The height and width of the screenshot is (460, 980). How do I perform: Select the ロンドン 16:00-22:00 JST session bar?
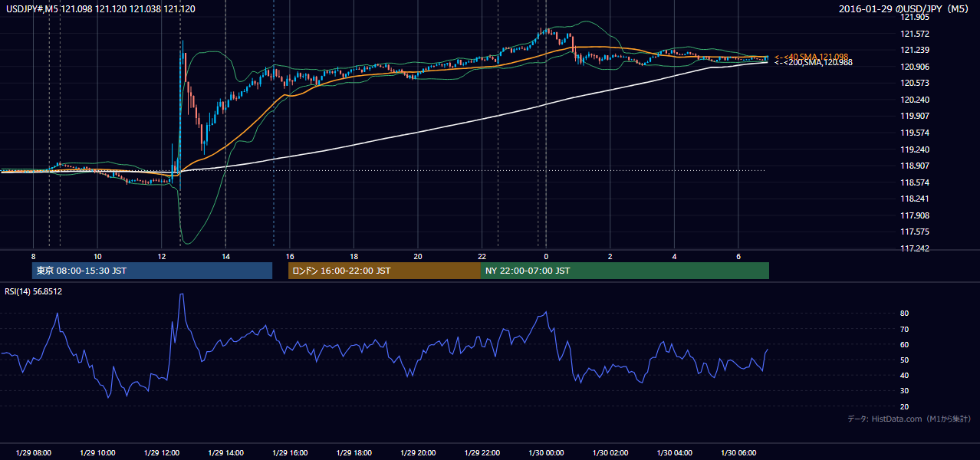385,271
